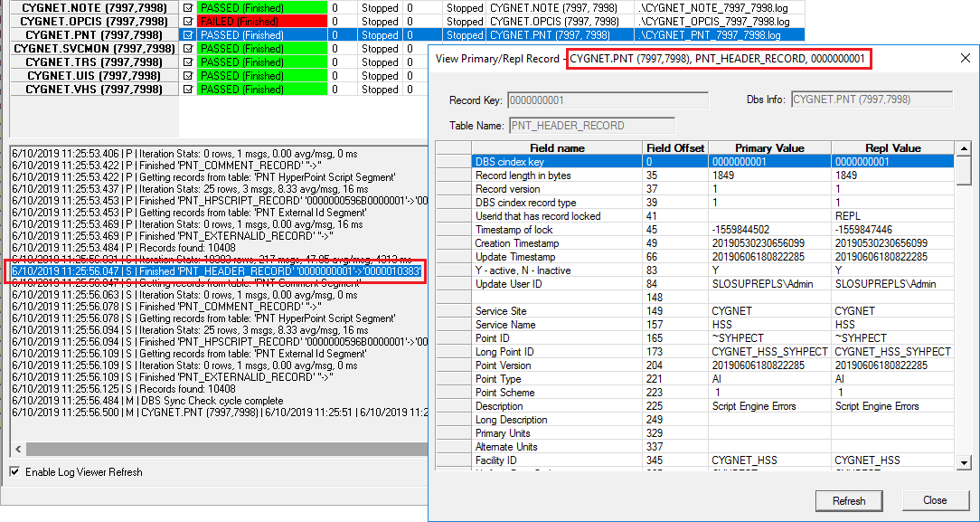Click the log viewer horizontal scrollbar thumb
Viewport: 980px width, 522px height.
coord(226,449)
